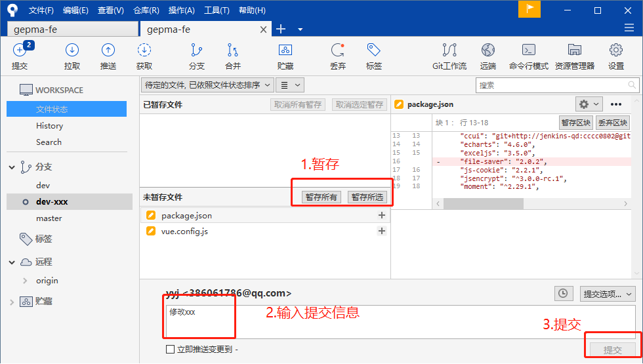
Task: Close the active gepma-fe tab
Action: pos(263,30)
